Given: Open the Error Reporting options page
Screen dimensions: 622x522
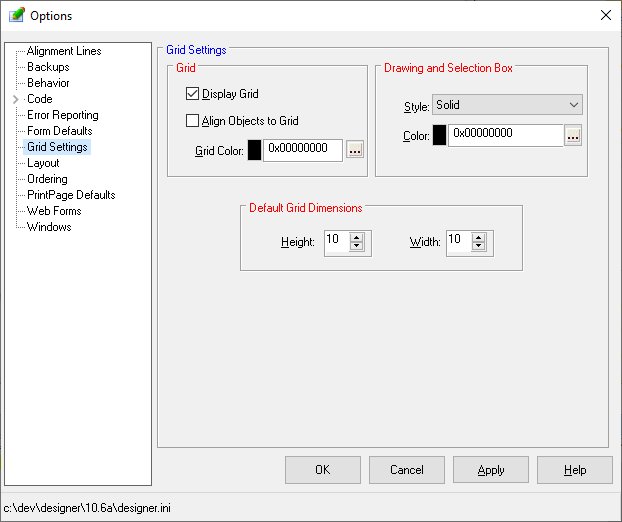Looking at the screenshot, I should 62,115.
